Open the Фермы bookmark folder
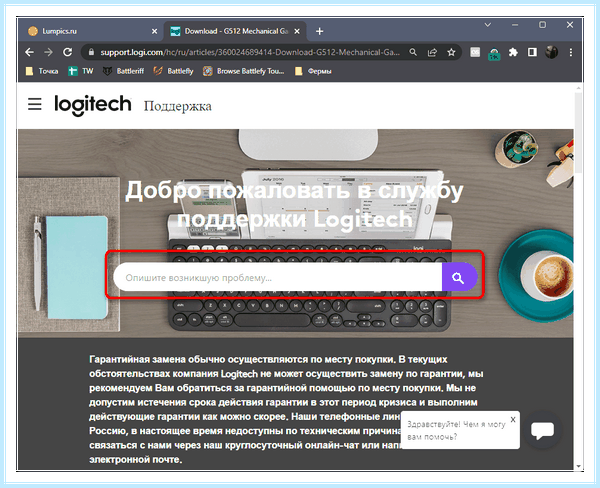This screenshot has height=488, width=600. (313, 71)
